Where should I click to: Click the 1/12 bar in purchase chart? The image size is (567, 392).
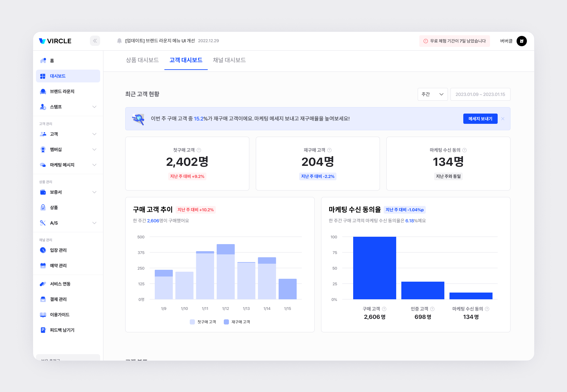coord(226,272)
